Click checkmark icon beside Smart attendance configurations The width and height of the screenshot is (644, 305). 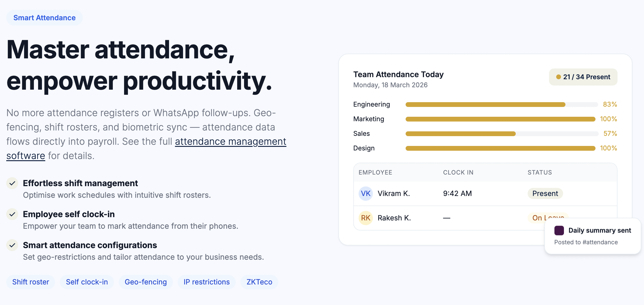12,245
